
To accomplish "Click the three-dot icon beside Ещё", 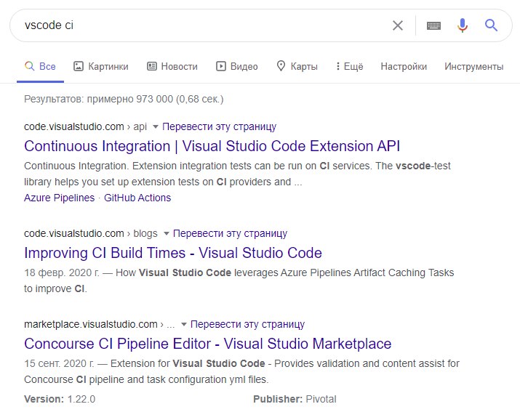I will pyautogui.click(x=338, y=66).
